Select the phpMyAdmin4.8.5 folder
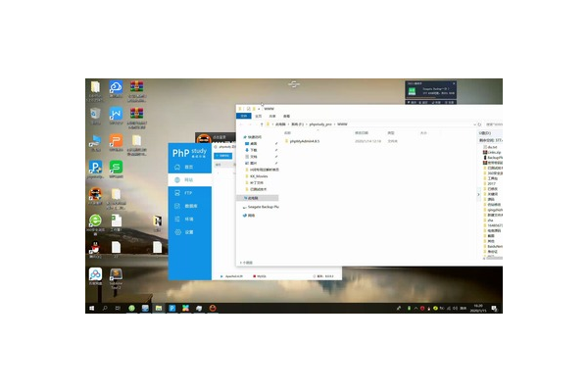The height and width of the screenshot is (392, 588). click(x=302, y=141)
